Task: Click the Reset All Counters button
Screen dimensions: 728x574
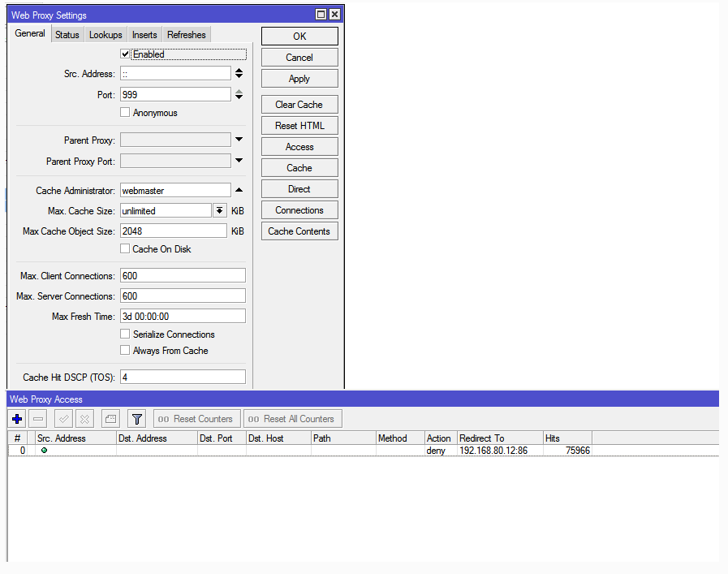Action: pos(293,419)
